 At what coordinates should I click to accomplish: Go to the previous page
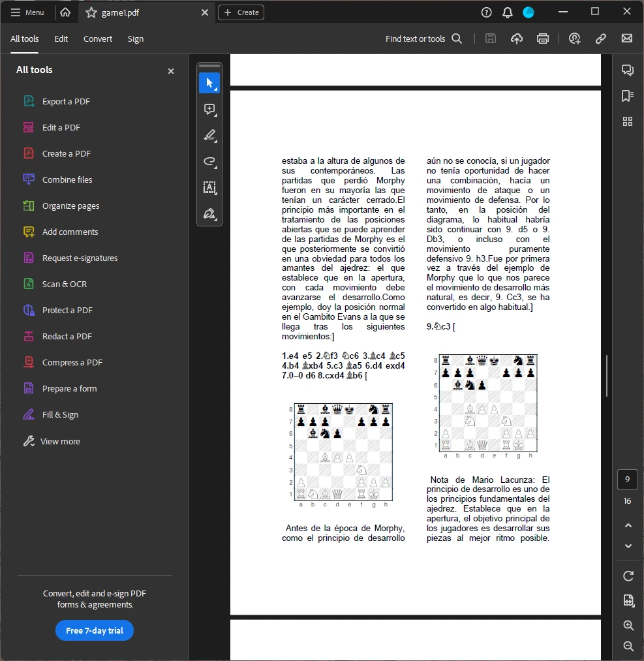pyautogui.click(x=628, y=525)
